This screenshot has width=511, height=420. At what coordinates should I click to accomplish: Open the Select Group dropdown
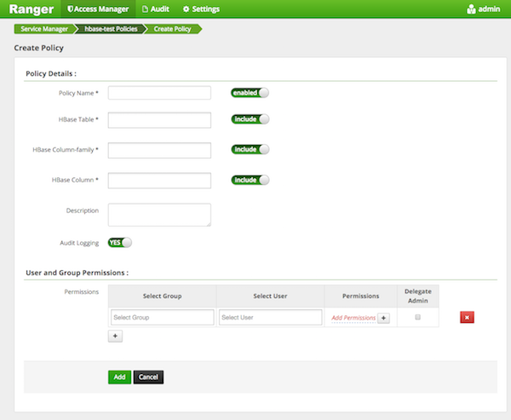(162, 317)
